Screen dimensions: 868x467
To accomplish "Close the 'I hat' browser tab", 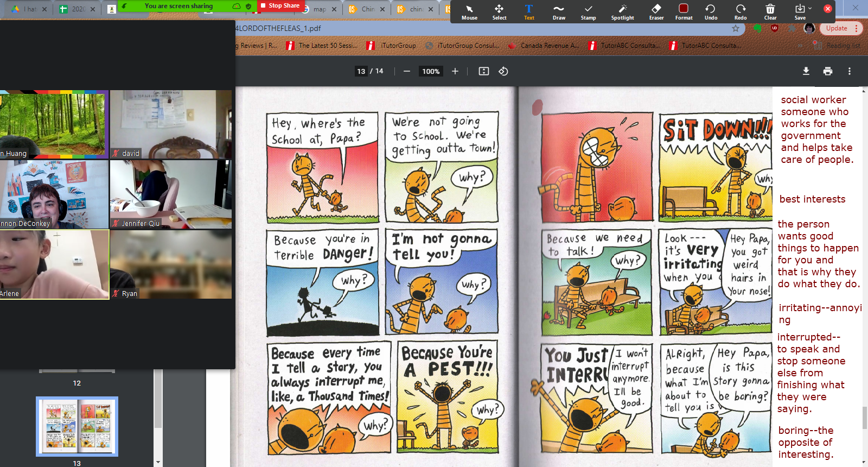I will (44, 9).
